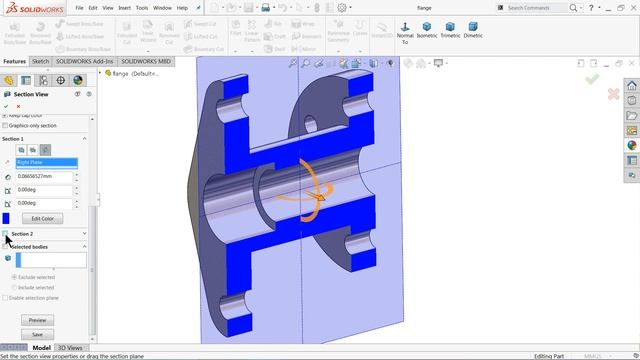Image resolution: width=640 pixels, height=360 pixels.
Task: Open SOLIDWORKS Resources home icon in task pane
Action: (632, 86)
